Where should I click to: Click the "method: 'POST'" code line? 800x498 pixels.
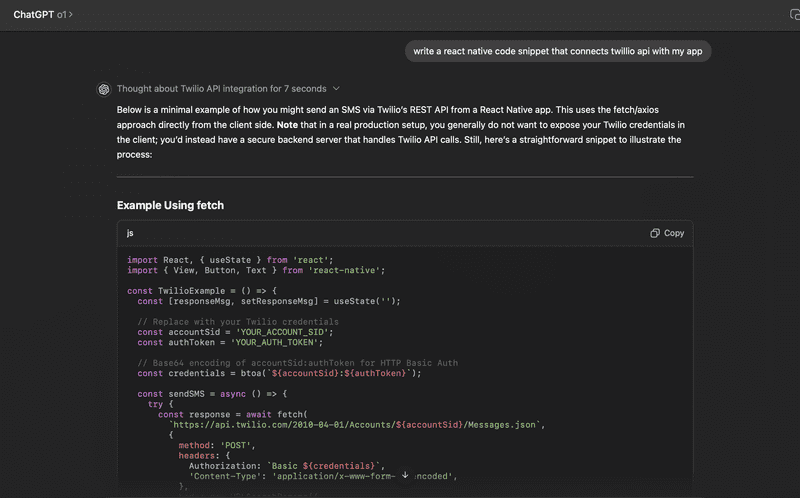(217, 445)
